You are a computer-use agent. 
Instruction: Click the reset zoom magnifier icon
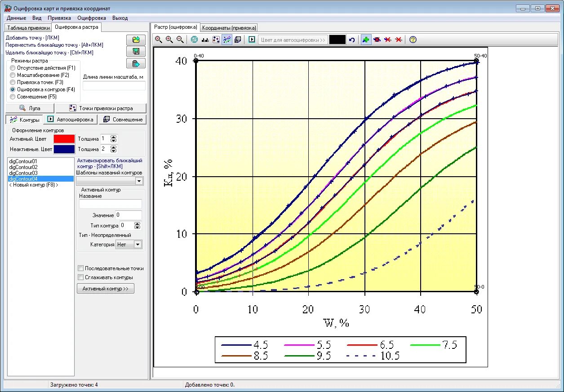[x=159, y=40]
